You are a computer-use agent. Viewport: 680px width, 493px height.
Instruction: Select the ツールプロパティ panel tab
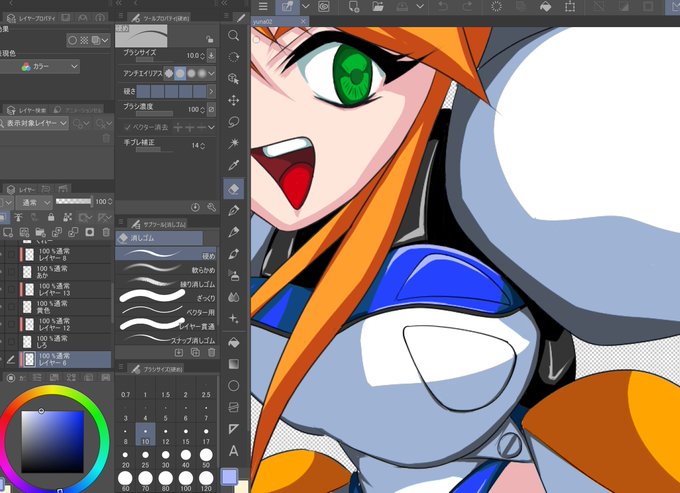[x=160, y=18]
